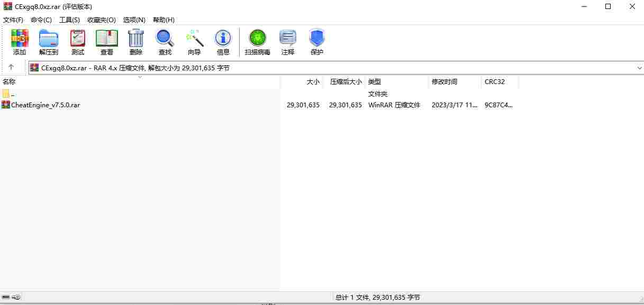
Task: Open the Help (帮助) menu
Action: [x=164, y=20]
